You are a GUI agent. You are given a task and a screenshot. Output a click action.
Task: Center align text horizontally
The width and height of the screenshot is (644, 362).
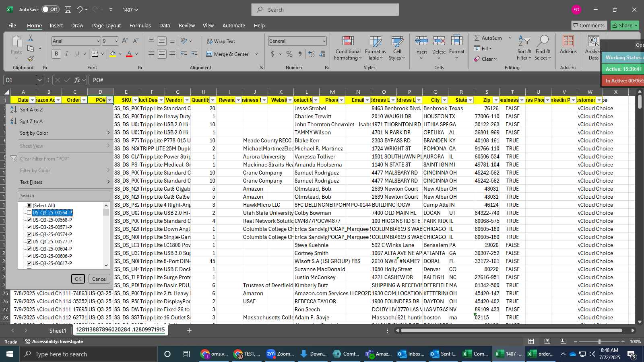[162, 54]
